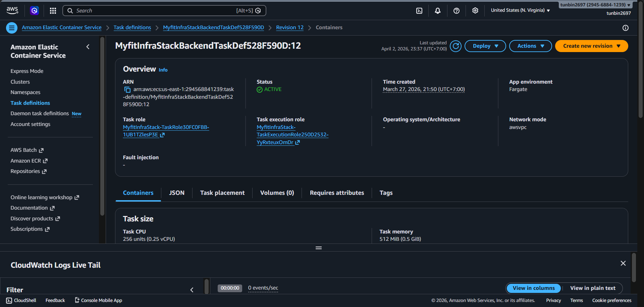644x307 pixels.
Task: Open the Actions dropdown menu
Action: point(530,46)
